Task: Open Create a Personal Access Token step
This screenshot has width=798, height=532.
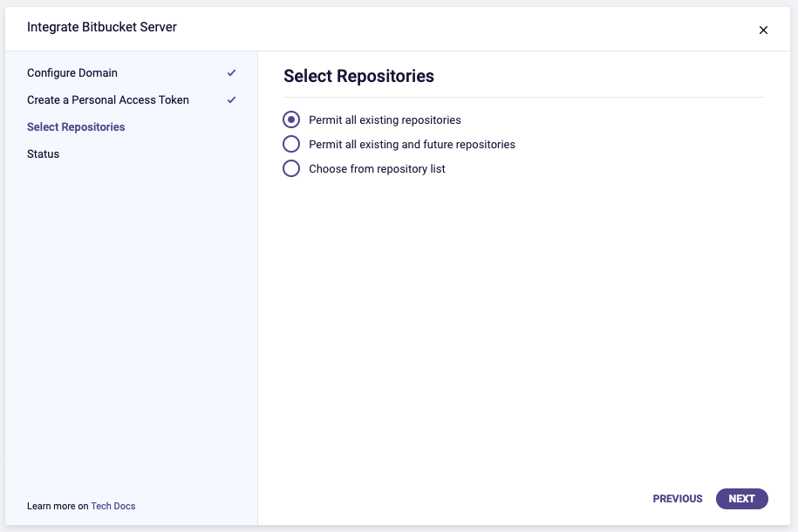Action: [x=108, y=99]
